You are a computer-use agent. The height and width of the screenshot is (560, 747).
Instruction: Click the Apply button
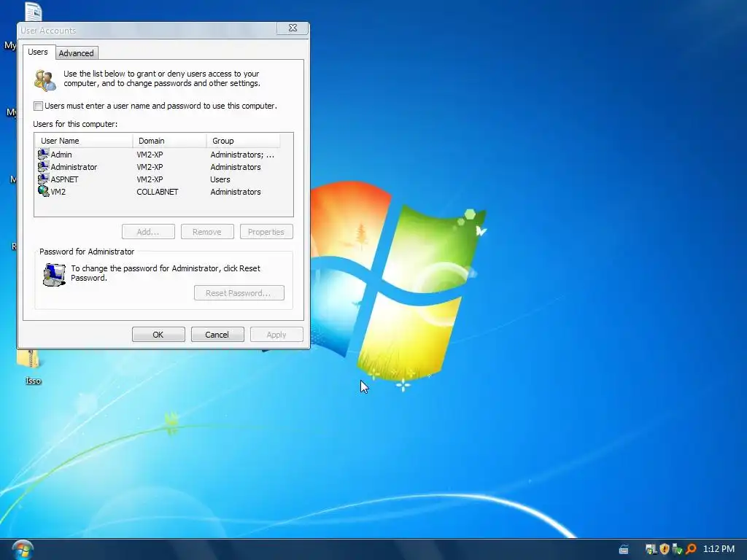(276, 334)
